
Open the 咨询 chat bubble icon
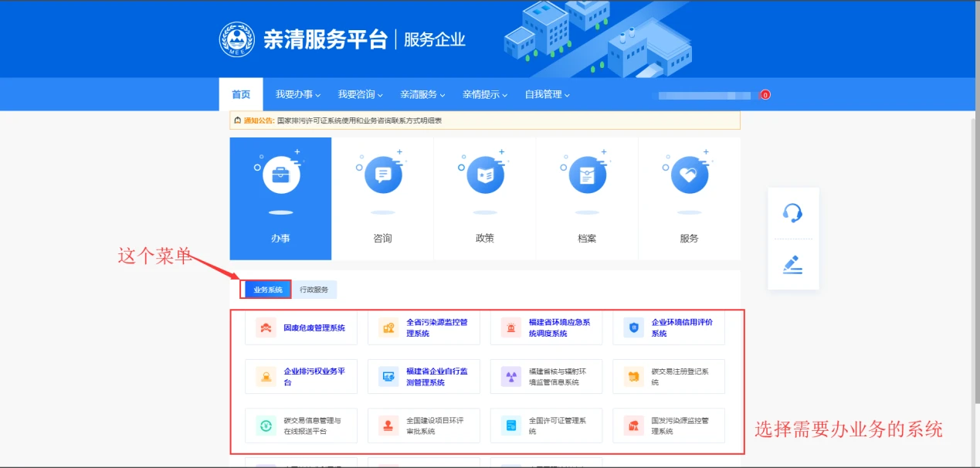point(383,177)
